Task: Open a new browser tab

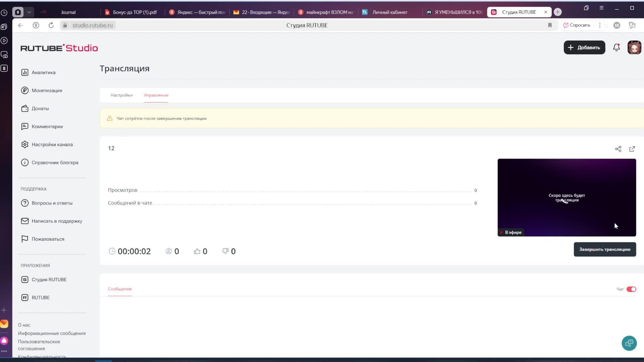Action: pos(558,12)
